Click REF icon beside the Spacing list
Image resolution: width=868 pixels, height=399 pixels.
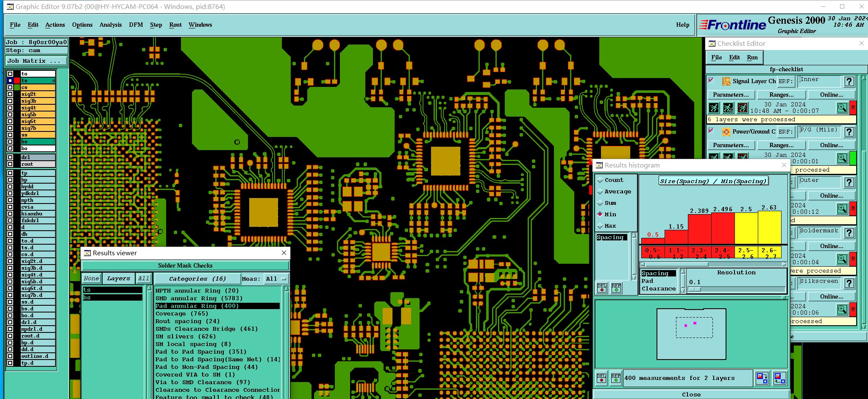616,287
